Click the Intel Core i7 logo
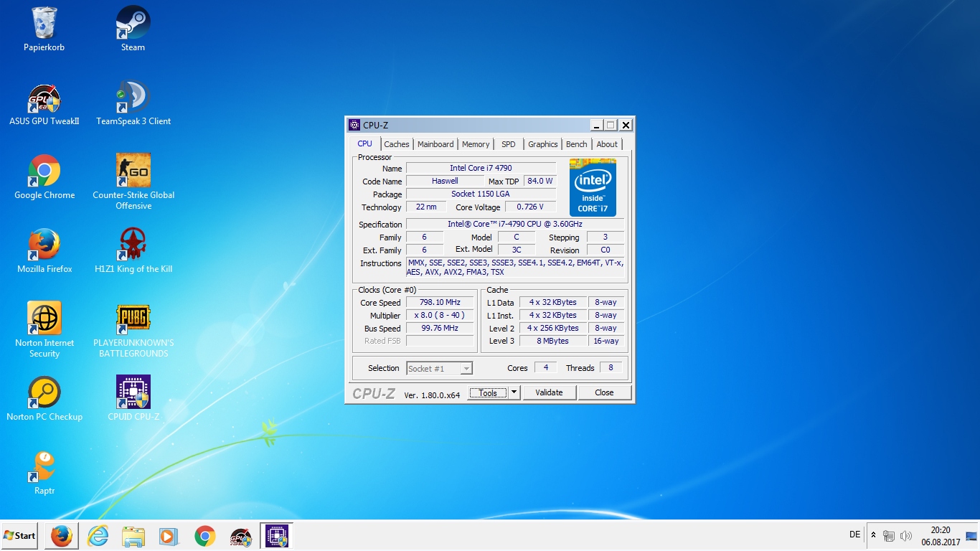980x551 pixels. 593,188
